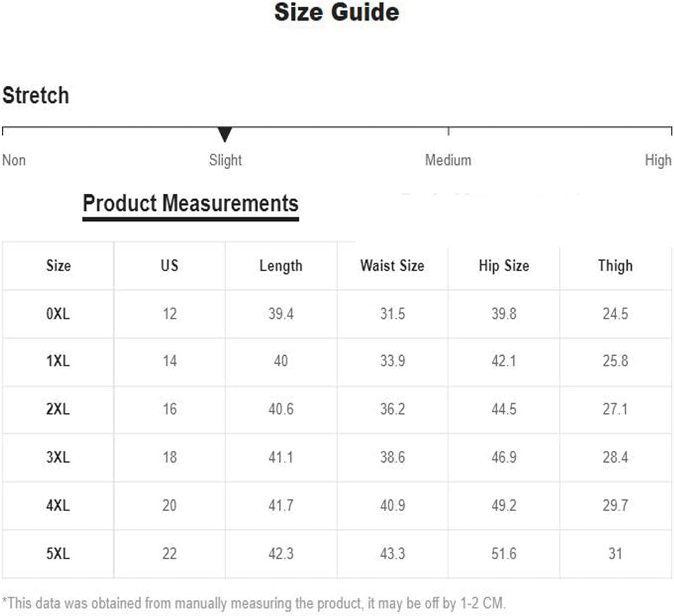The image size is (674, 616).
Task: Click the 1XL thigh value 25.8
Action: (615, 361)
